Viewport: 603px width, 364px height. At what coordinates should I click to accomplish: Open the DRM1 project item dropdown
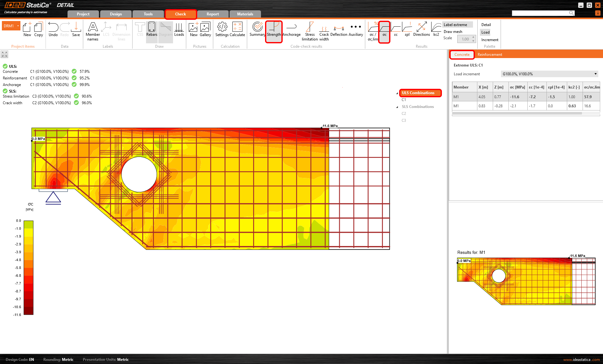[x=18, y=26]
